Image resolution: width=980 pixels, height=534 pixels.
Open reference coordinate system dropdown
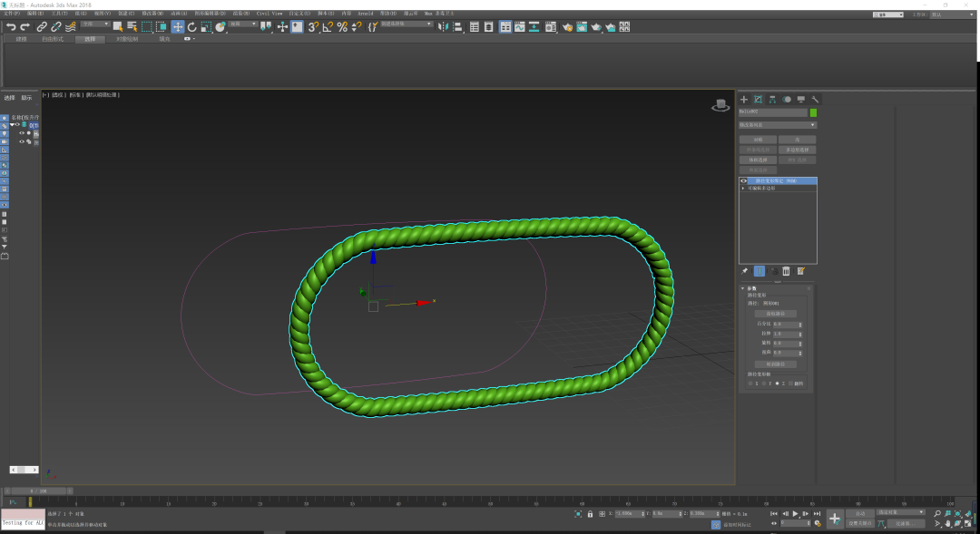click(243, 24)
